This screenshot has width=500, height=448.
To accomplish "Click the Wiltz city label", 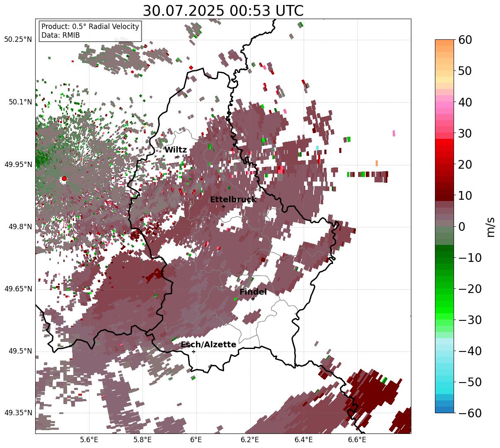I will (x=176, y=150).
